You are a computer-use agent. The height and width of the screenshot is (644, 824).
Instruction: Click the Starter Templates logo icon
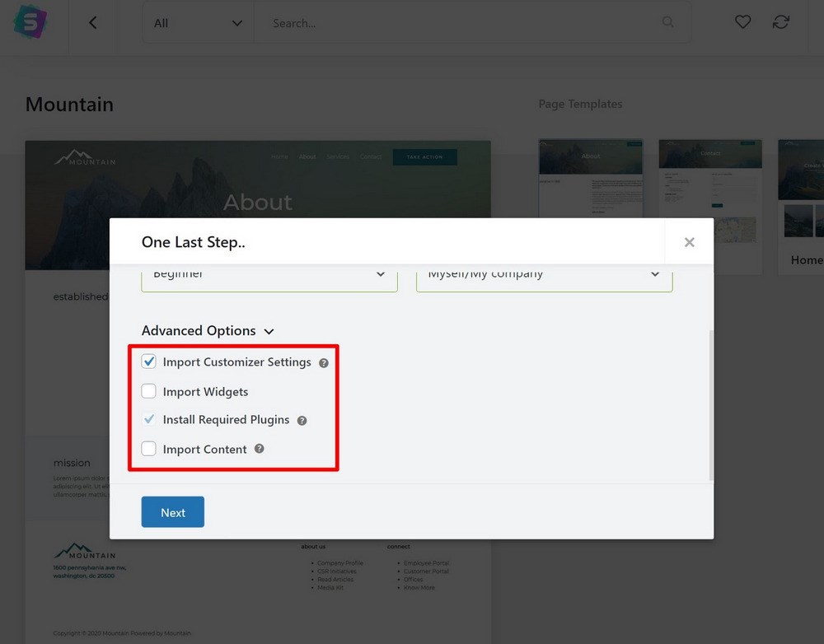click(x=30, y=21)
